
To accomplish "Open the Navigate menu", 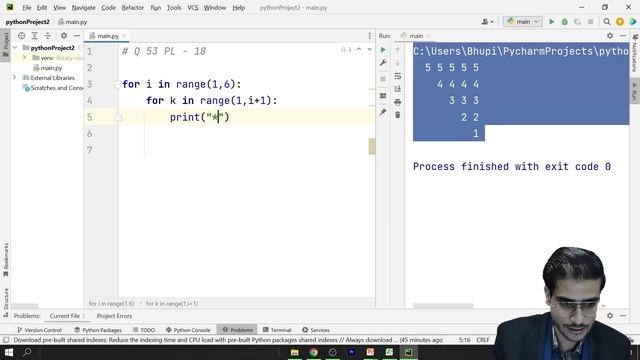I will pyautogui.click(x=83, y=8).
